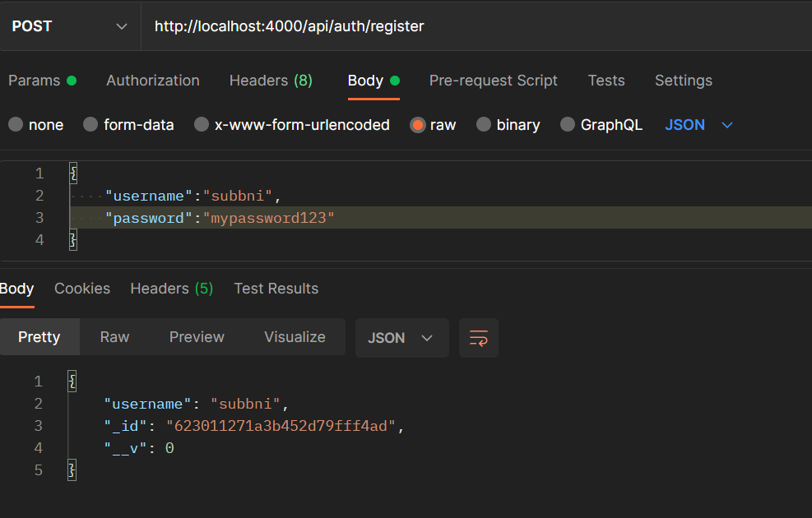
Task: Open the POST method dropdown
Action: 70,26
